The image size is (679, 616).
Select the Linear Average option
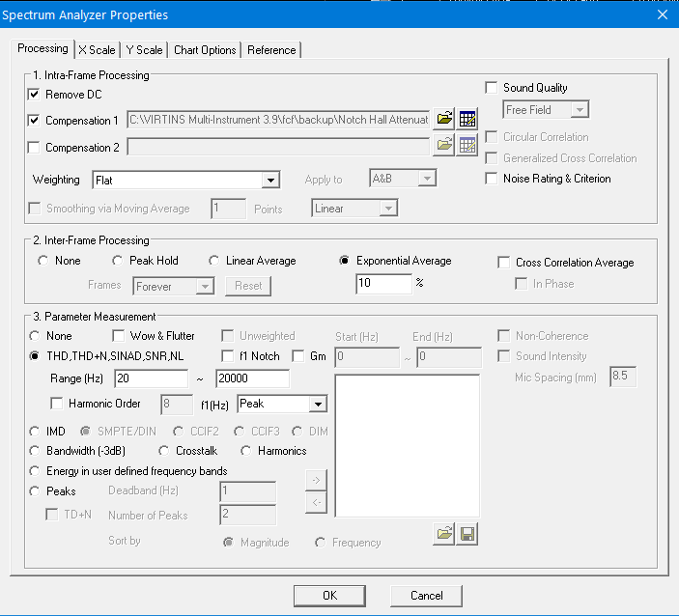click(214, 261)
